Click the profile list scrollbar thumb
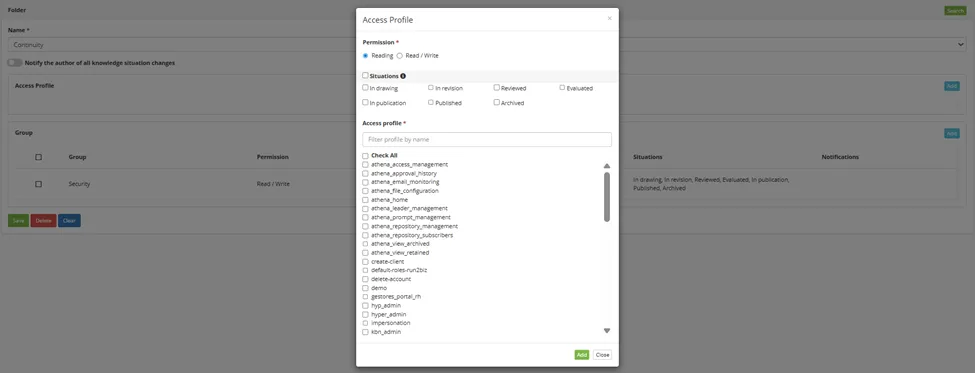Image resolution: width=975 pixels, height=373 pixels. pyautogui.click(x=607, y=197)
